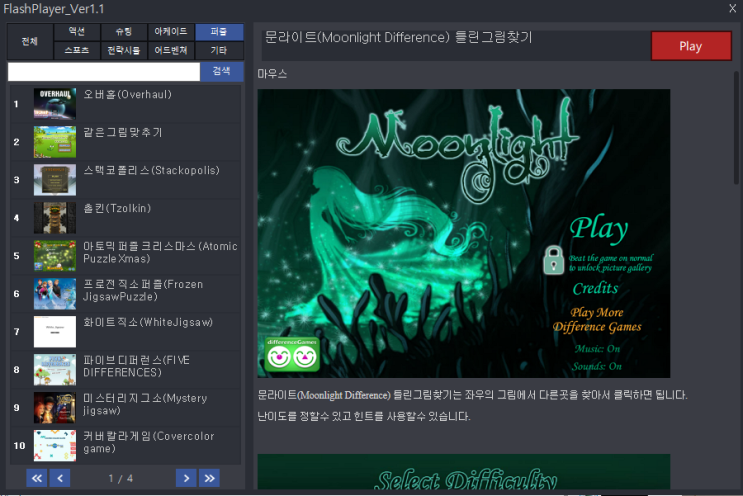
Task: Select the 아케이드 category tab
Action: 171,32
